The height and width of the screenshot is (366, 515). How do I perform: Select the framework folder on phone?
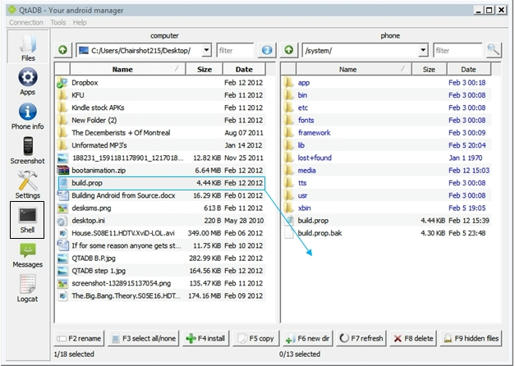tap(387, 133)
